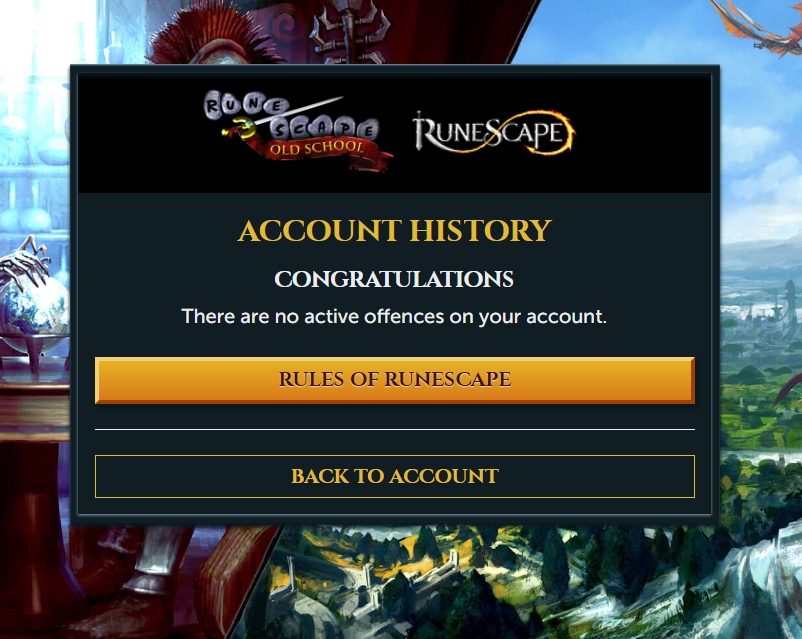The image size is (802, 639).
Task: Click the white divider line between buttons
Action: 394,429
